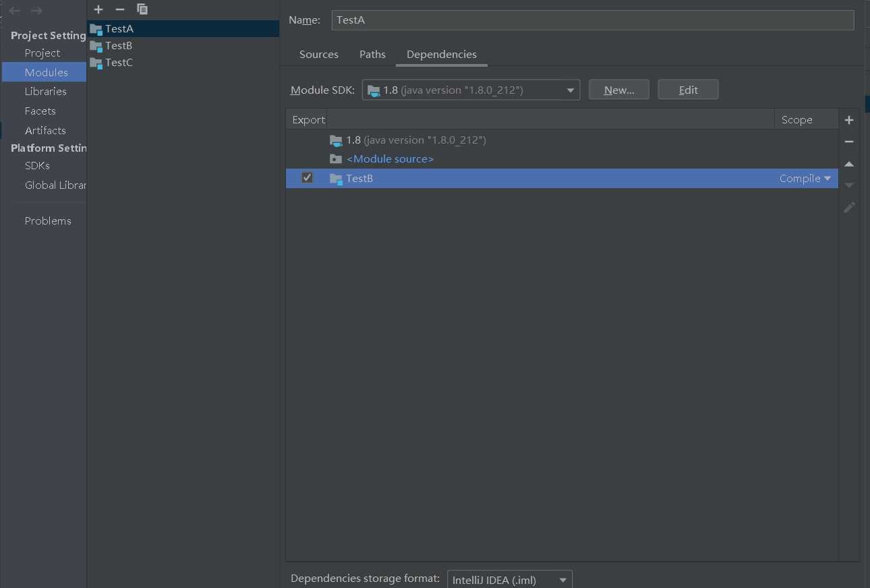Move the dependency down with the down arrow
870x588 pixels.
click(x=849, y=185)
